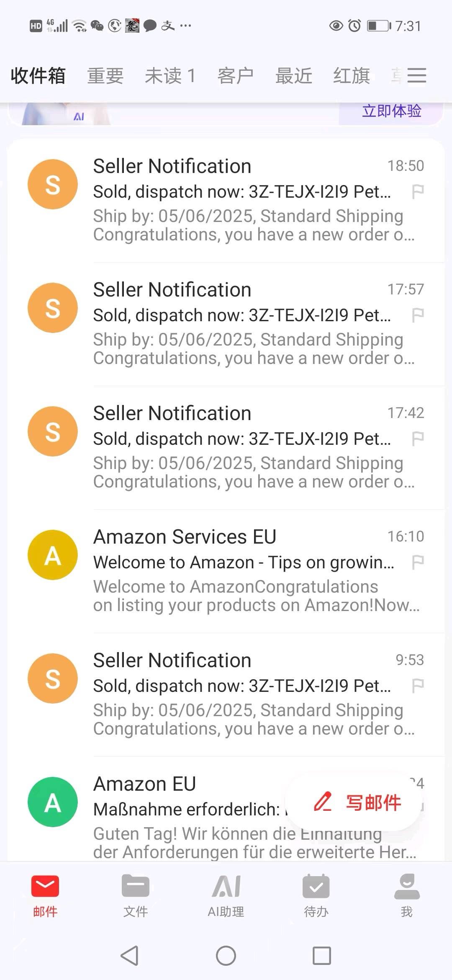
Task: Flag the 9:53 Seller Notification email
Action: (x=418, y=686)
